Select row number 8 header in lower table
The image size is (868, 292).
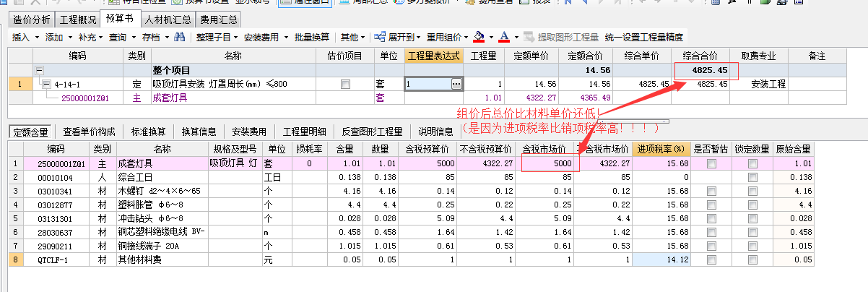click(16, 259)
